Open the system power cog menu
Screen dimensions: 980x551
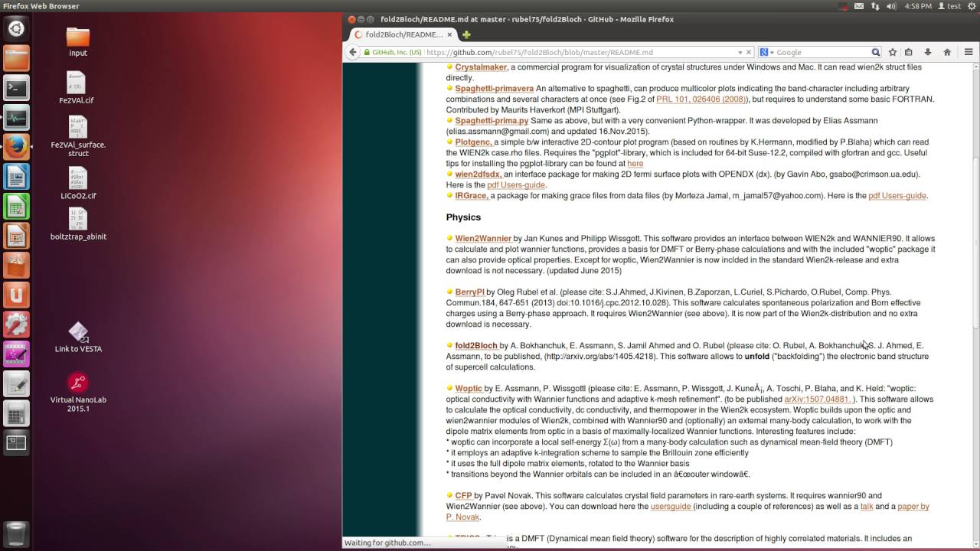pos(971,6)
